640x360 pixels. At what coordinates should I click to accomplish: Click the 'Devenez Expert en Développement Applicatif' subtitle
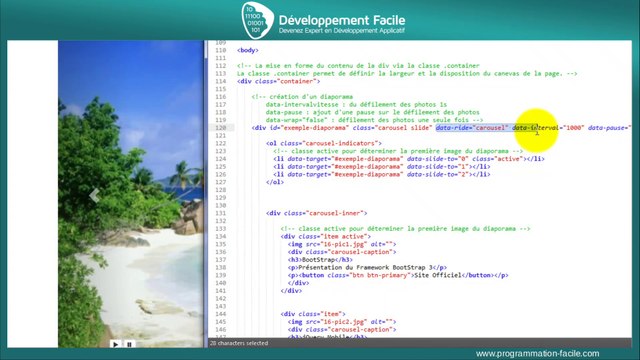coord(342,31)
